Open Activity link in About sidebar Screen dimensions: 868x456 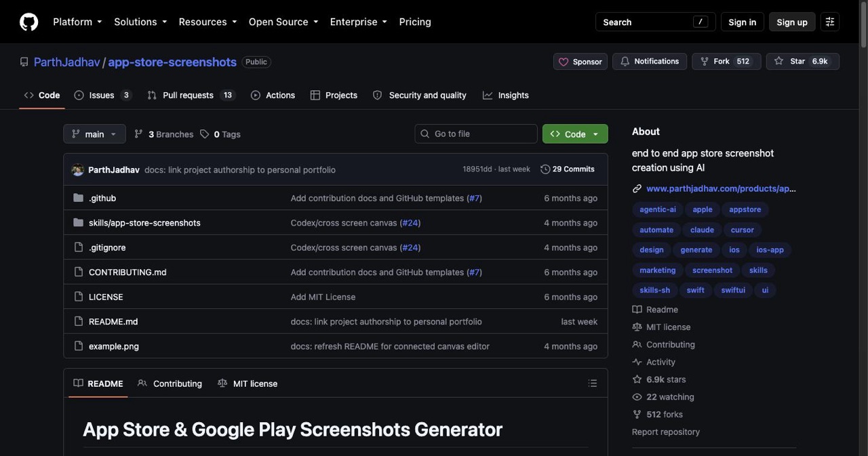654,362
